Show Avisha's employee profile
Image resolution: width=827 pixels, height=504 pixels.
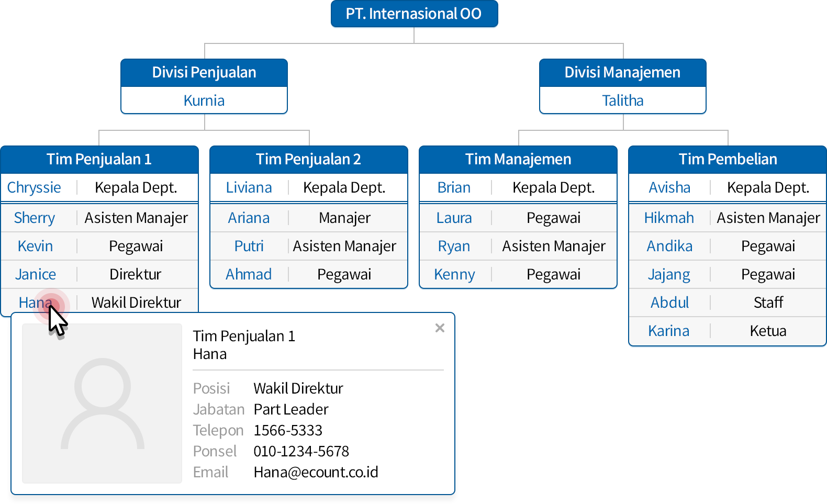click(669, 187)
